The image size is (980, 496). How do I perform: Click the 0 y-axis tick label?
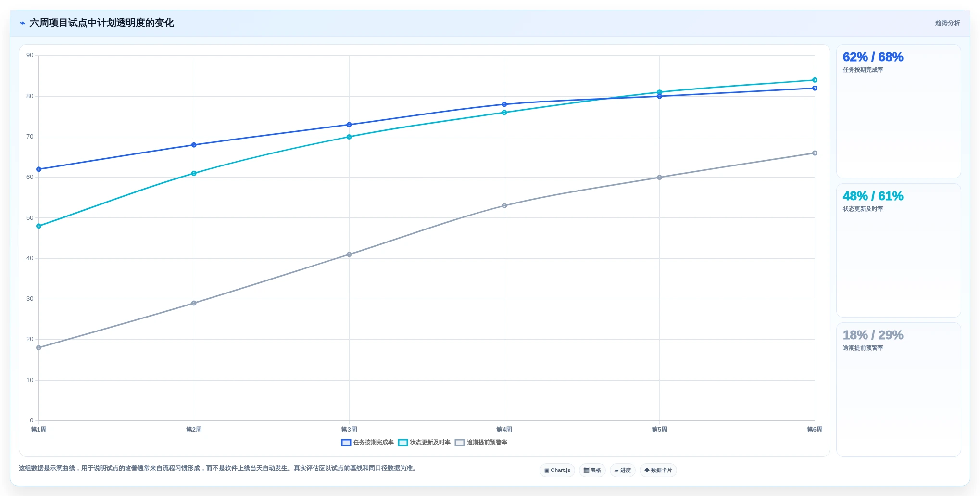click(32, 420)
